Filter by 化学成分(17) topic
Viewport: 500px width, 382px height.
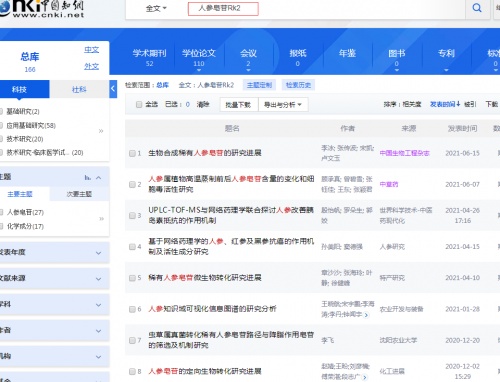pyautogui.click(x=25, y=226)
